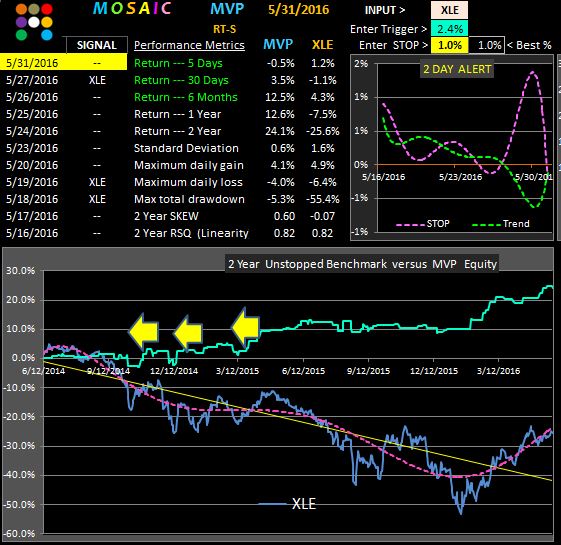
Task: Select the 5/23/2016 date cell
Action: [32, 148]
